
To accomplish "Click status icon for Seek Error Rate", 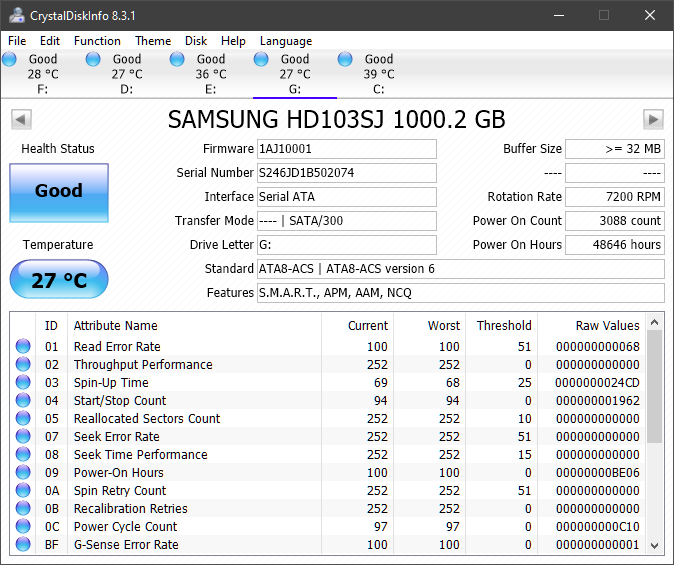I will coord(23,436).
